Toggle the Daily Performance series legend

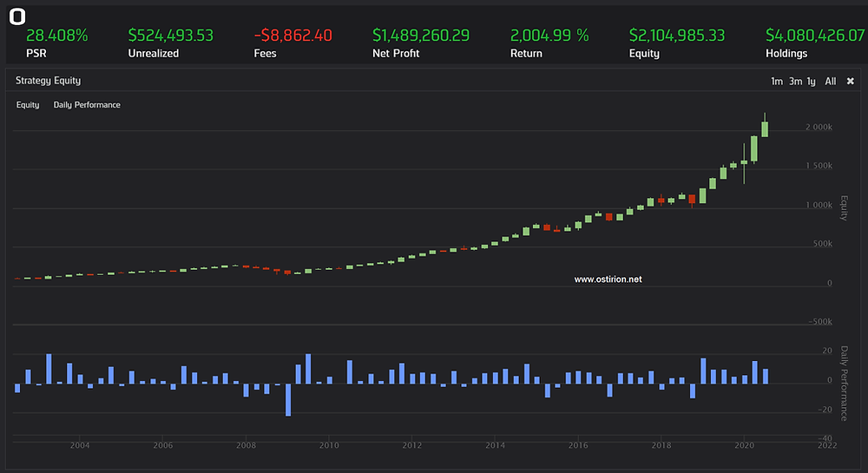pyautogui.click(x=87, y=104)
